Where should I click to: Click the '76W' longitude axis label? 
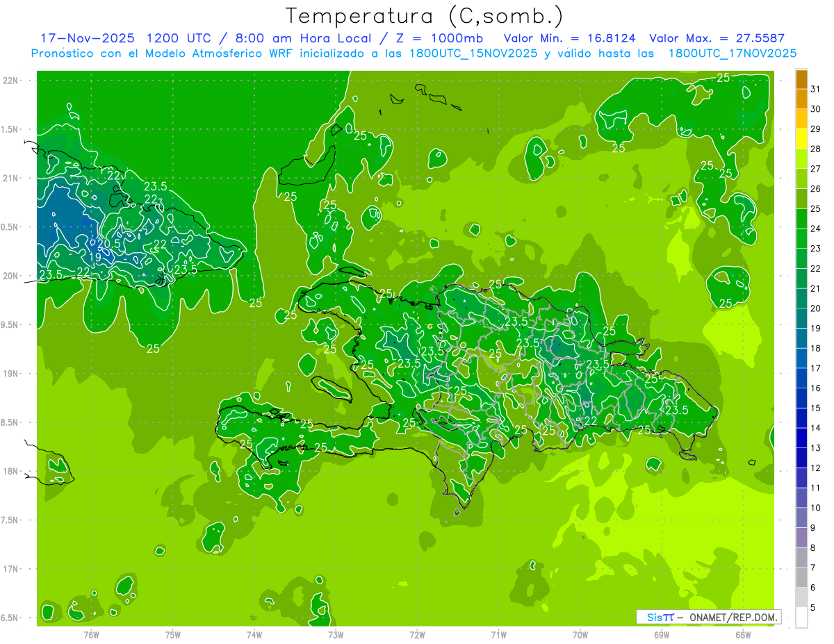[x=91, y=635]
